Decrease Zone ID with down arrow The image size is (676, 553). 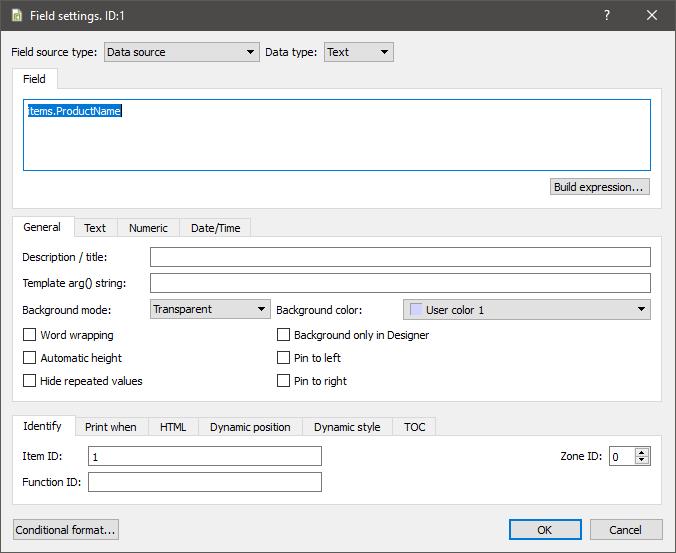pyautogui.click(x=642, y=461)
